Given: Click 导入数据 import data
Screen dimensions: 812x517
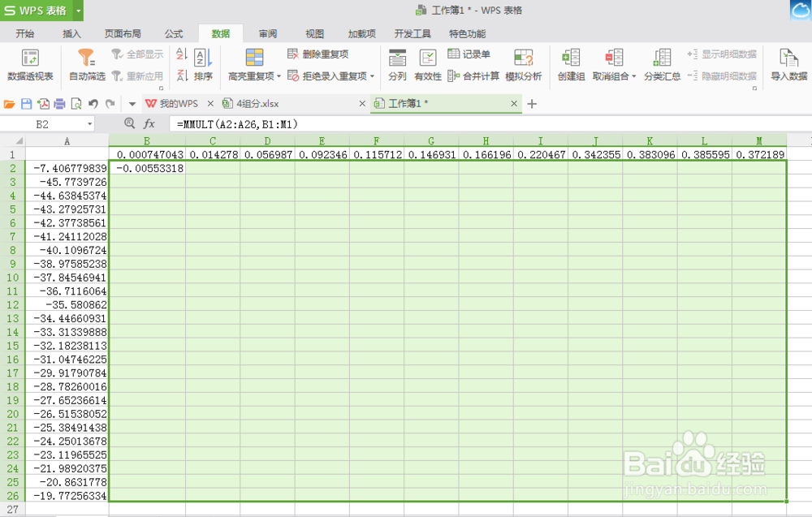Looking at the screenshot, I should coord(788,65).
